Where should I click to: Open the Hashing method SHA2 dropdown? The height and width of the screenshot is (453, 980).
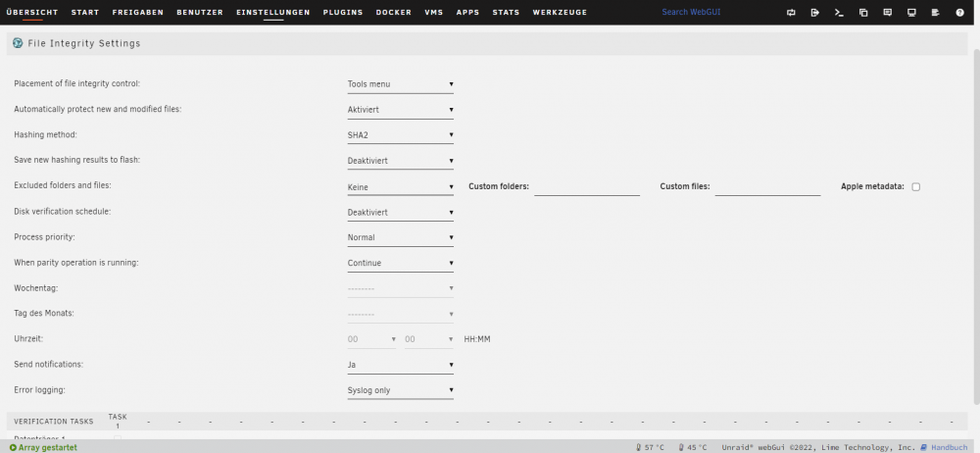tap(401, 135)
